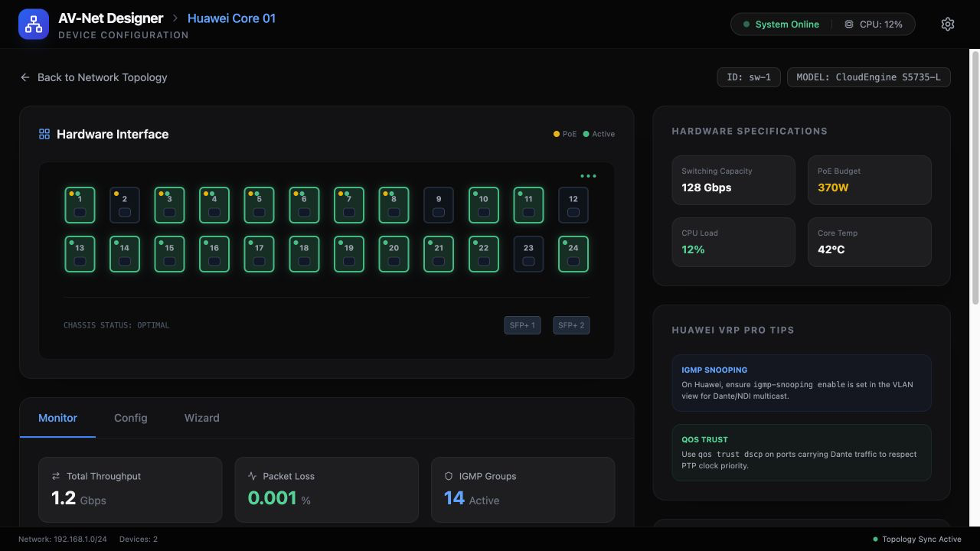
Task: Switch to the Config tab
Action: [131, 418]
